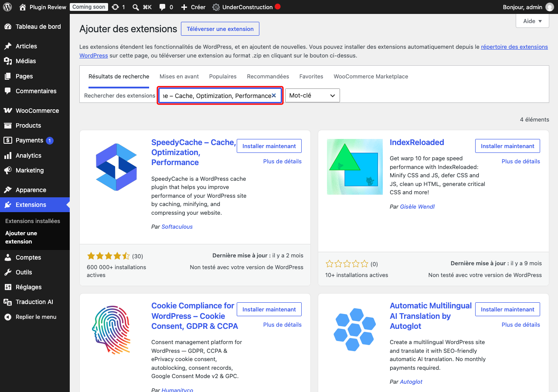Open Plus de détails for Cookie Compliance
558x392 pixels.
[x=282, y=324]
